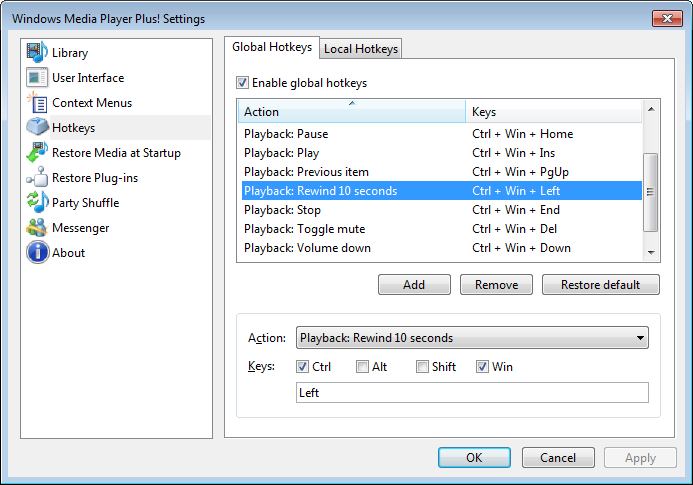The height and width of the screenshot is (485, 693).
Task: Click the hotkey list scrollbar thumb
Action: (x=651, y=192)
